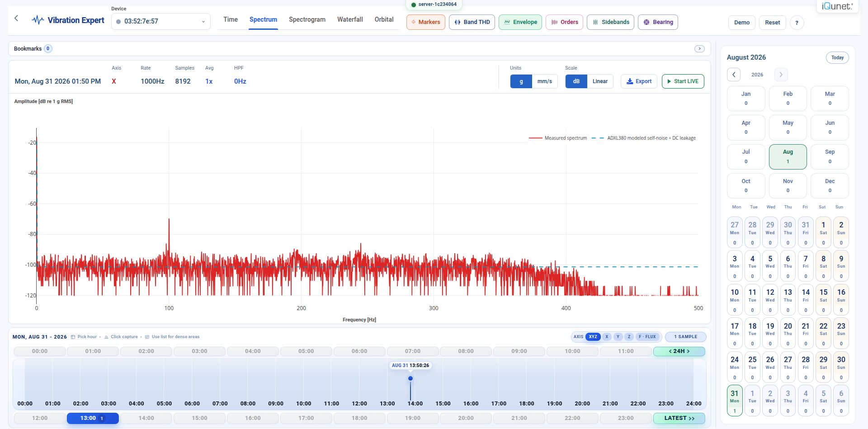
Task: Select dB scale
Action: tap(576, 81)
